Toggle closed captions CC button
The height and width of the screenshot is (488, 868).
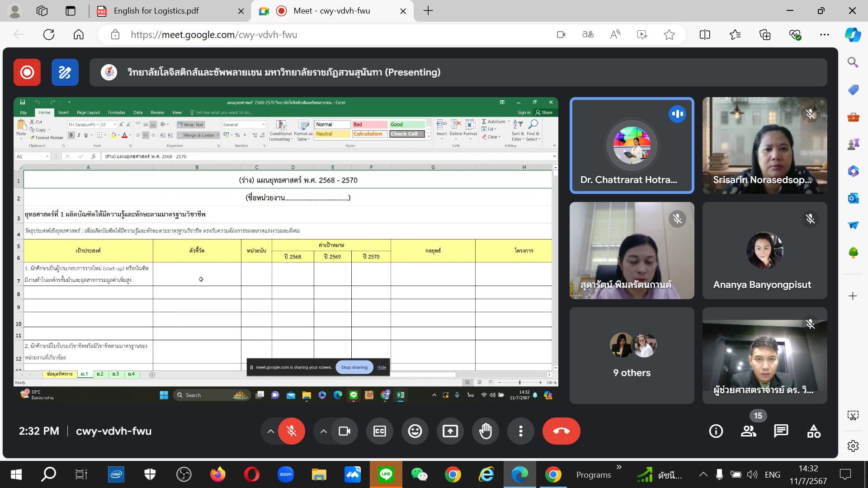pyautogui.click(x=380, y=431)
